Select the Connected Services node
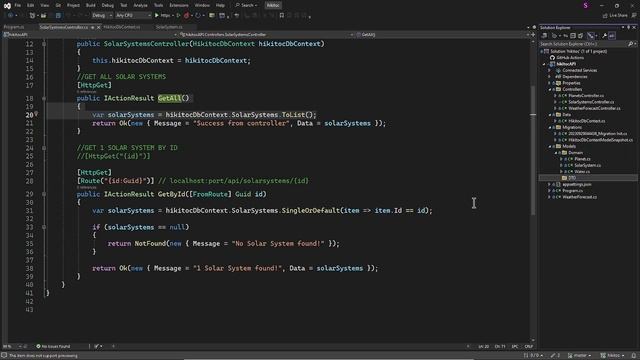This screenshot has width=640, height=360. pos(579,70)
